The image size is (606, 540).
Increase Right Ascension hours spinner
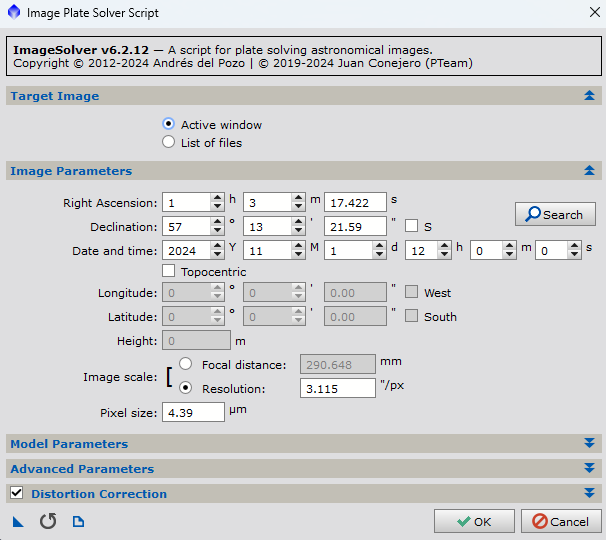point(218,198)
